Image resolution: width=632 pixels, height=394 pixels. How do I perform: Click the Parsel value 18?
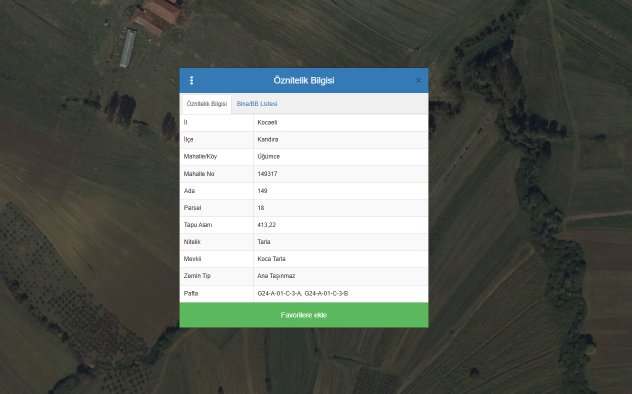261,208
